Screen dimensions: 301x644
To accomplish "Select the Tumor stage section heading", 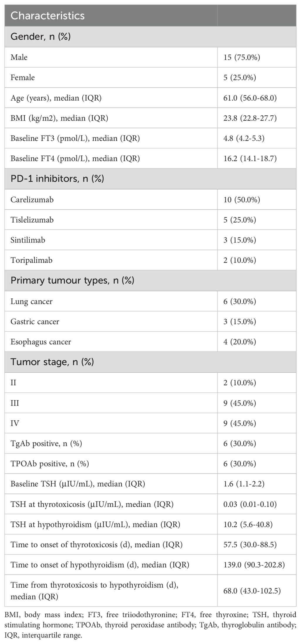I will click(52, 362).
